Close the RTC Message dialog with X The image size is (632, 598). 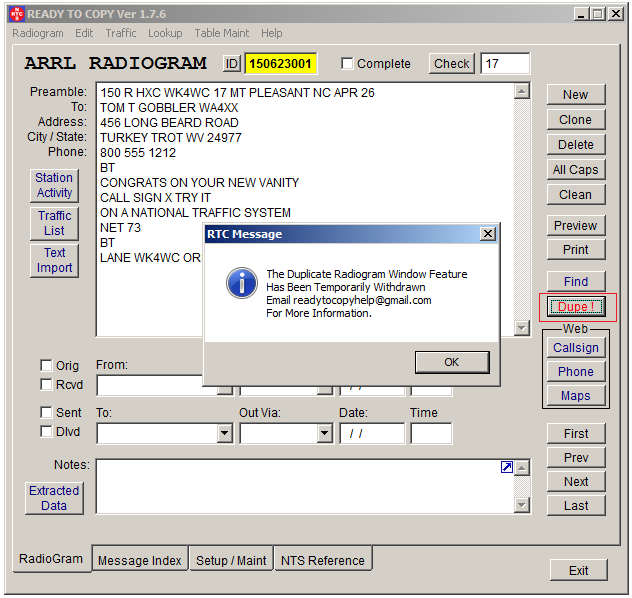488,234
